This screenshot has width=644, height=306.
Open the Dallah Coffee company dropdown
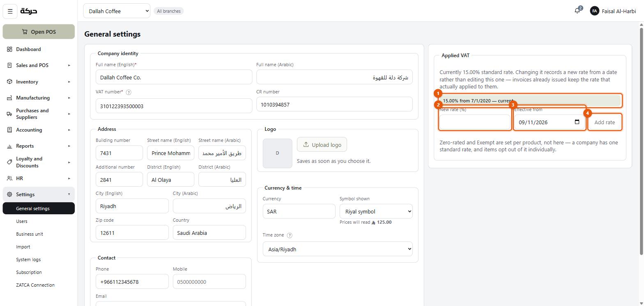click(x=117, y=11)
